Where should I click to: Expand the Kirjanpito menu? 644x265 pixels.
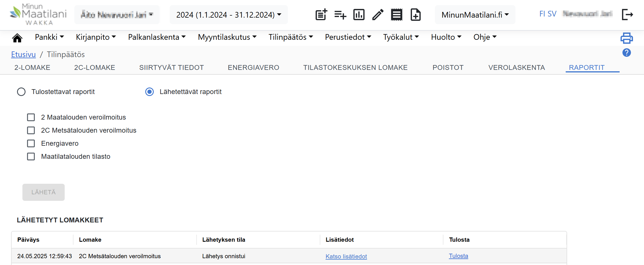coord(96,37)
